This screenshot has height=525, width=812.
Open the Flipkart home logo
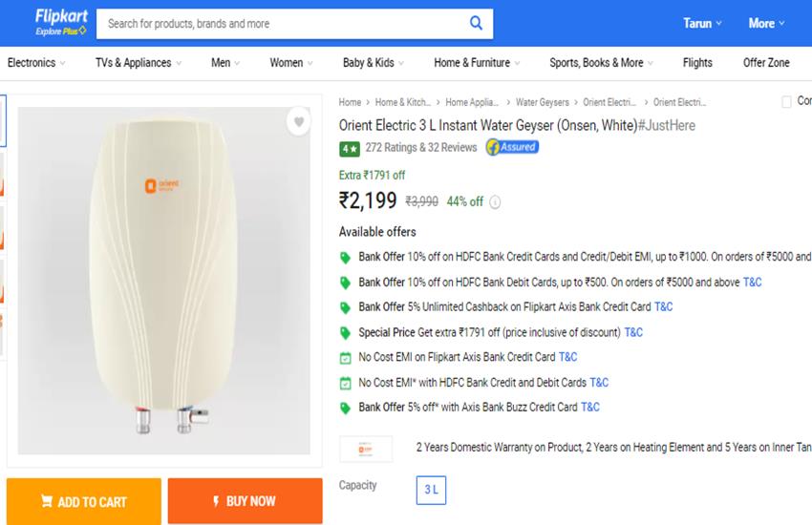(61, 22)
